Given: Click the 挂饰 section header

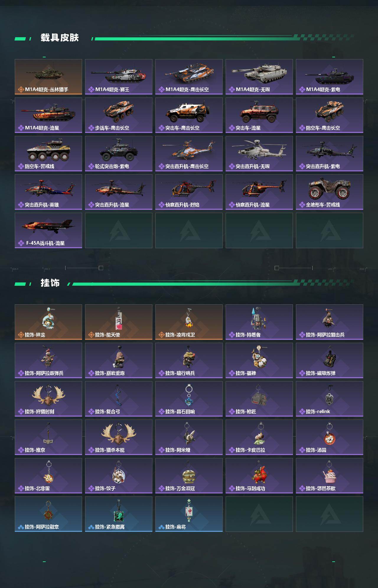Looking at the screenshot, I should pyautogui.click(x=50, y=283).
